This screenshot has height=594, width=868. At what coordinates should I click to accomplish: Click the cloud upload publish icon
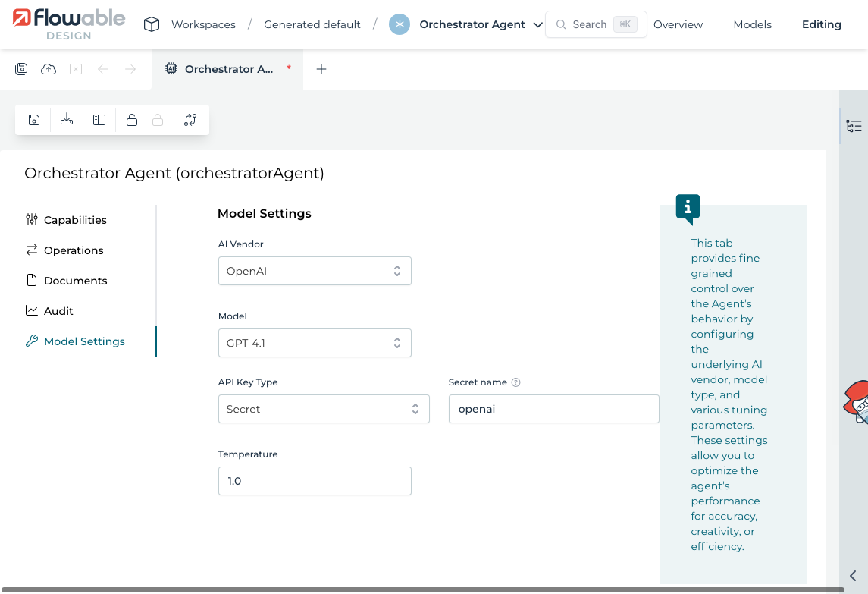[49, 69]
